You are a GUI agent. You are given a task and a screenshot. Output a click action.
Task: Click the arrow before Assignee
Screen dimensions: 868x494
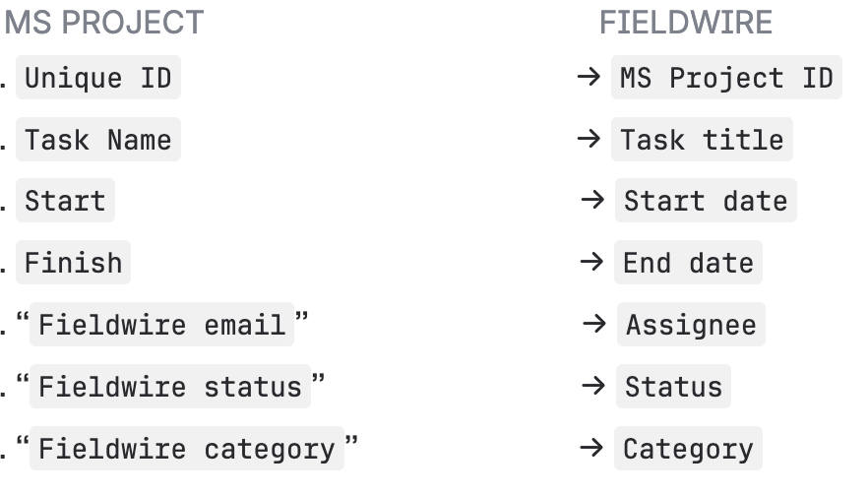pos(594,324)
